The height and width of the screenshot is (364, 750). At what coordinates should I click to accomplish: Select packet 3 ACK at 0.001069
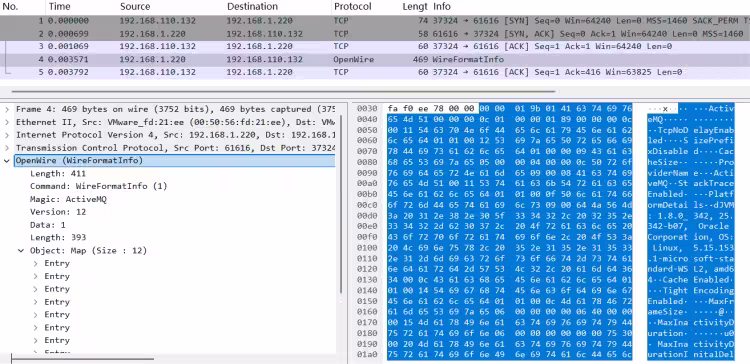coord(375,46)
